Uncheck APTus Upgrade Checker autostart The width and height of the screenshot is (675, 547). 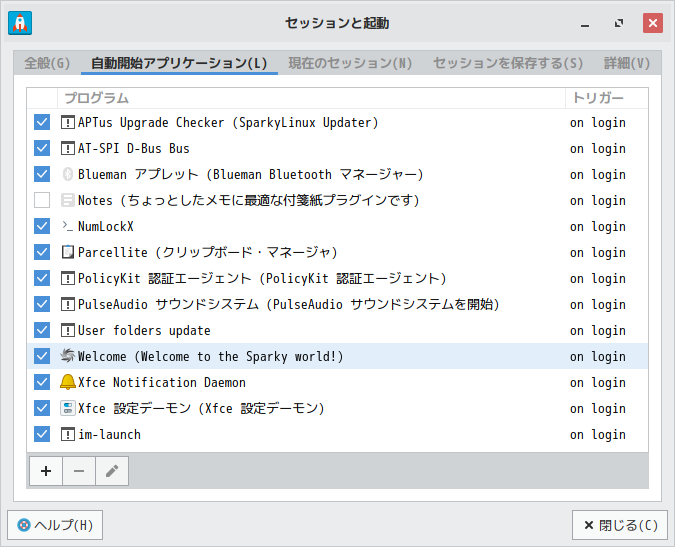tap(42, 122)
